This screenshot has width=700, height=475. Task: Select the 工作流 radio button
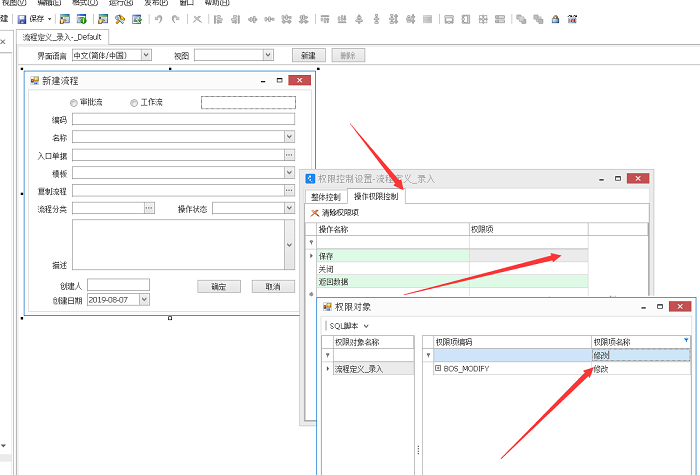134,102
